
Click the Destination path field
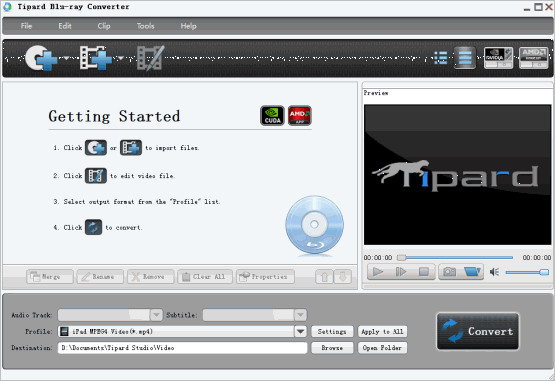[182, 348]
